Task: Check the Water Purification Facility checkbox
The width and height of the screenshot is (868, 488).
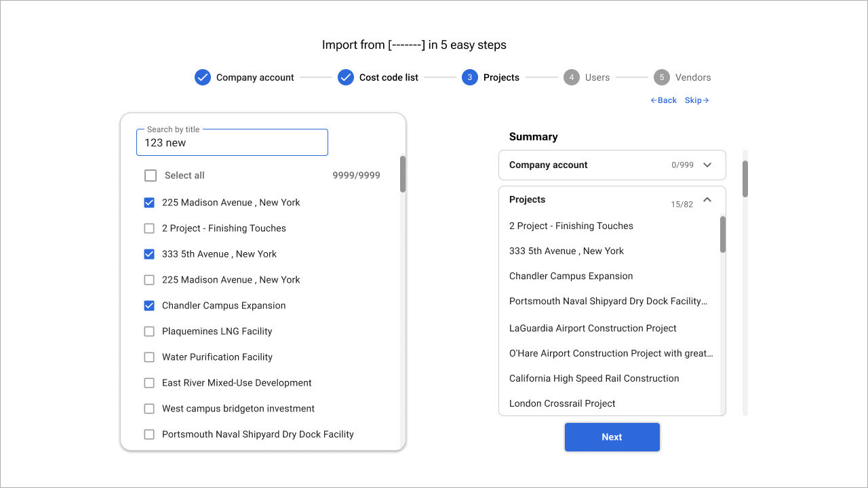Action: [x=149, y=357]
